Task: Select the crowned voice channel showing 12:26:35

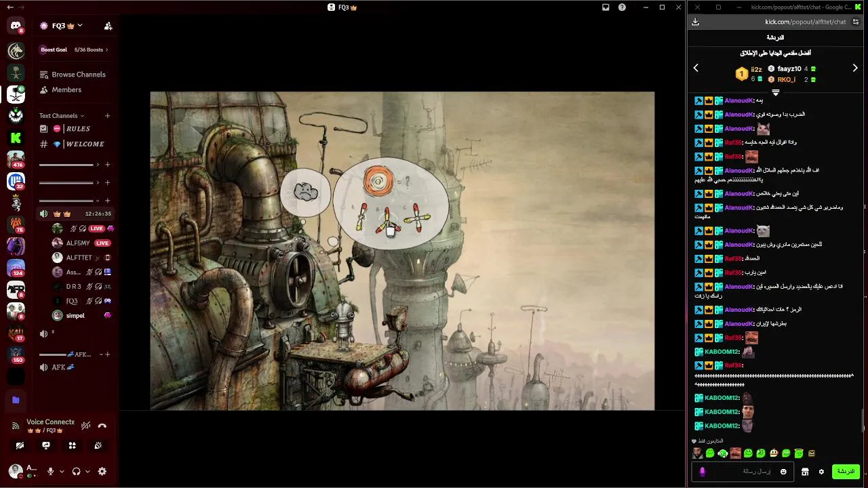Action: [75, 213]
